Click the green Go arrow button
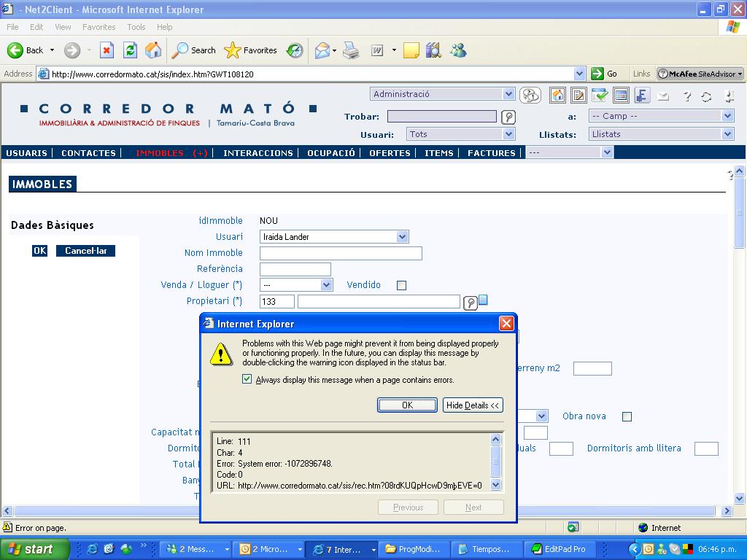 [x=597, y=74]
